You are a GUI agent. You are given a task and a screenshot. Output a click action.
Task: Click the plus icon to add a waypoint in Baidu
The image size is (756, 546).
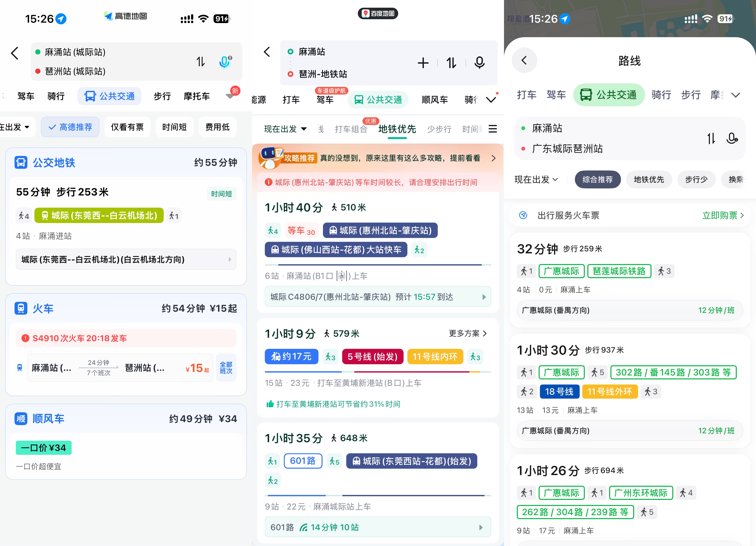pyautogui.click(x=423, y=63)
